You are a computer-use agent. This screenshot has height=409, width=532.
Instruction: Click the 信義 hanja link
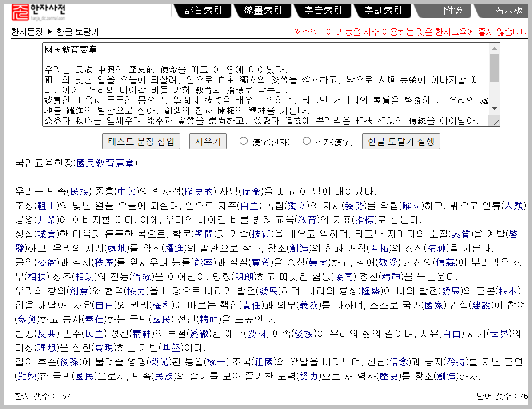445,263
